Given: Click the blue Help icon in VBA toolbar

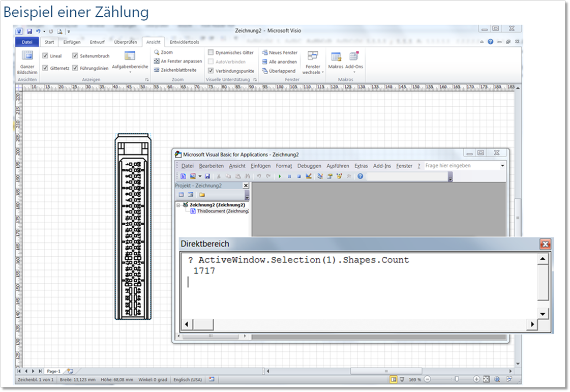Looking at the screenshot, I should tap(360, 176).
